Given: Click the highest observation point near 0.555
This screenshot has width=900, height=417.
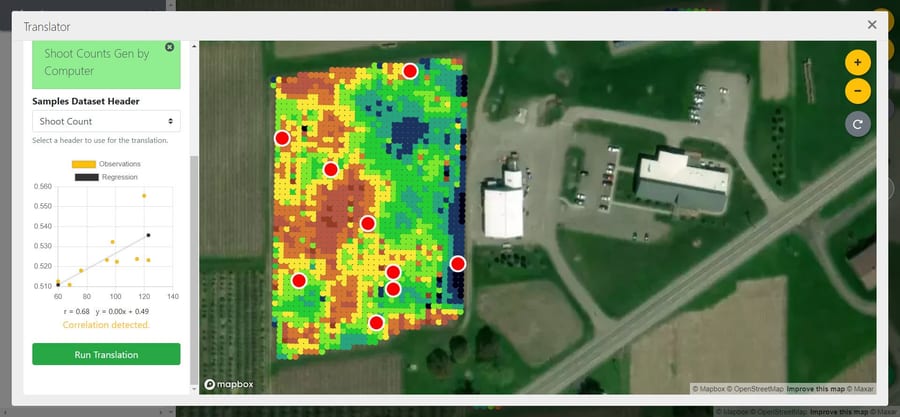Looking at the screenshot, I should [x=144, y=196].
